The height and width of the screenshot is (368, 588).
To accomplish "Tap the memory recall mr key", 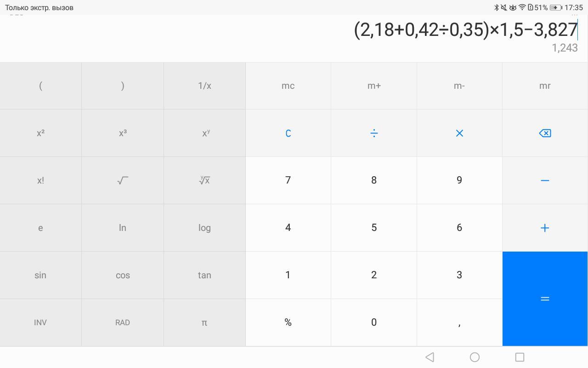I will point(545,86).
